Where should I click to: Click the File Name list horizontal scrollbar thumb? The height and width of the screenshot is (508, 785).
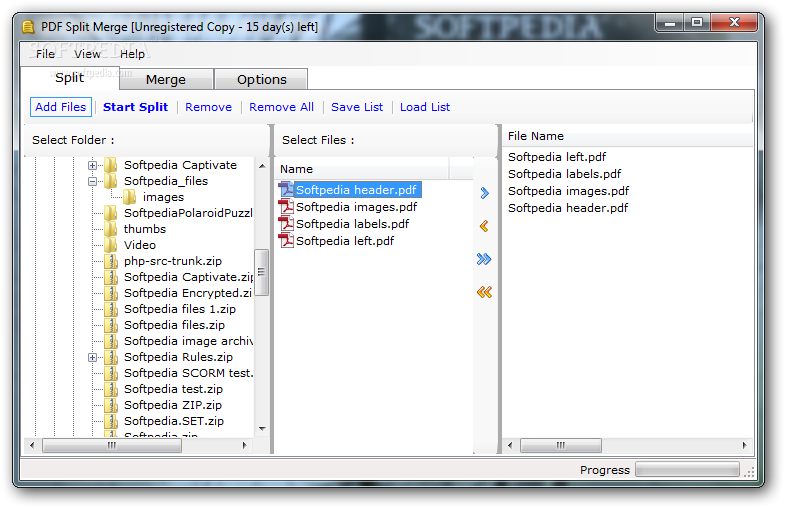561,445
